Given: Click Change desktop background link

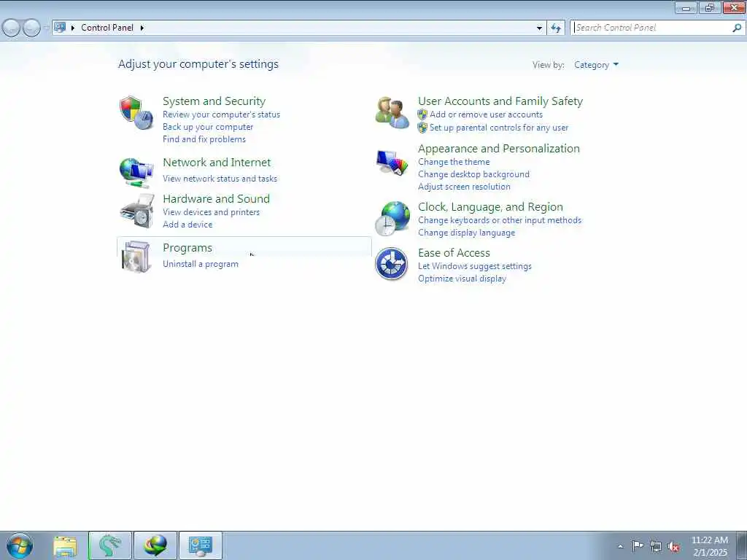Looking at the screenshot, I should tap(473, 174).
